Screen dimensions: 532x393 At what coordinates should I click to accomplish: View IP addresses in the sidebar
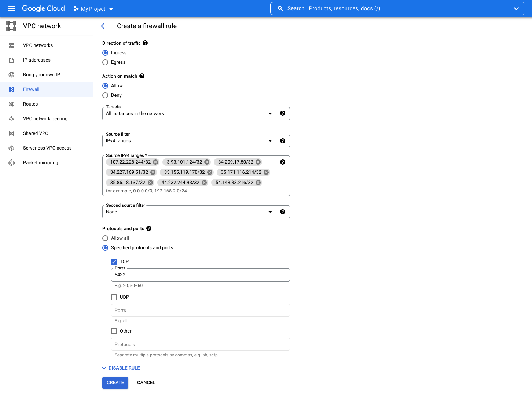[37, 60]
